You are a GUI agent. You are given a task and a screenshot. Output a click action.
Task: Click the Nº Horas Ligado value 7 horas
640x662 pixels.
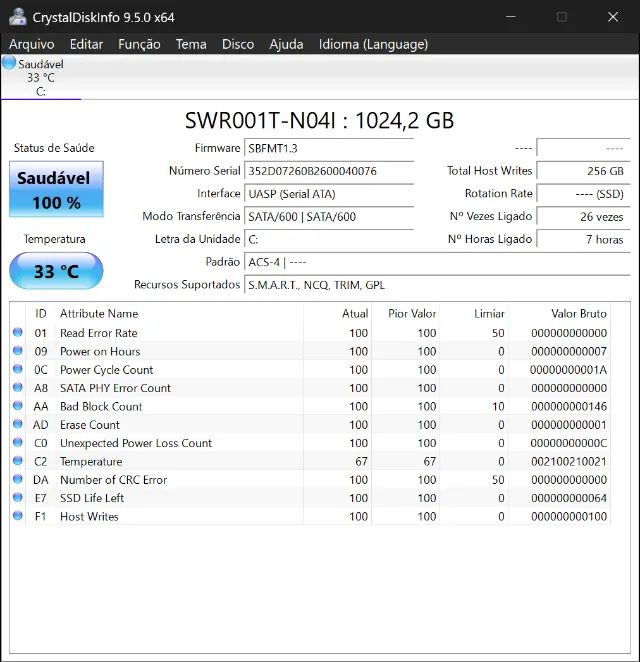(x=583, y=239)
